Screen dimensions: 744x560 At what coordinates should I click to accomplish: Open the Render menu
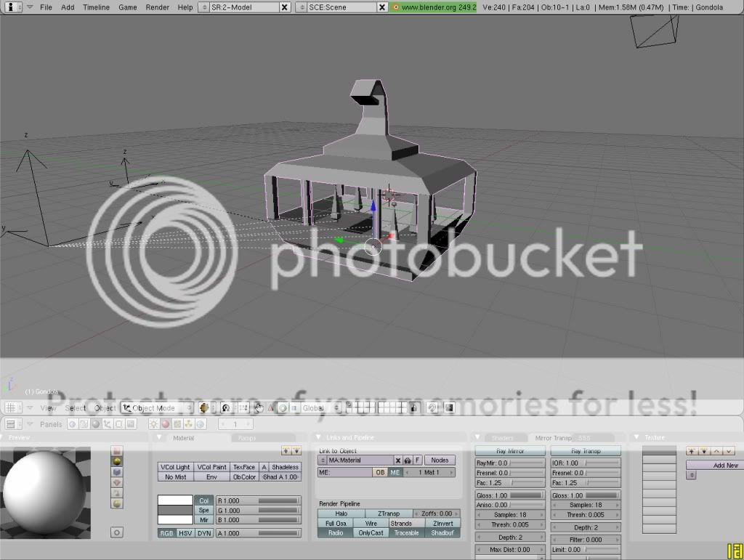tap(157, 7)
